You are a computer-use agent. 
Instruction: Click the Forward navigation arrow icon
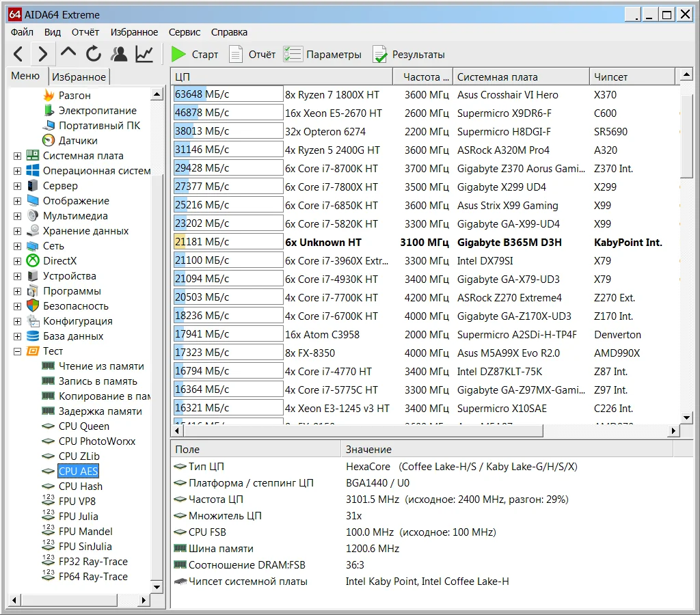pyautogui.click(x=42, y=54)
